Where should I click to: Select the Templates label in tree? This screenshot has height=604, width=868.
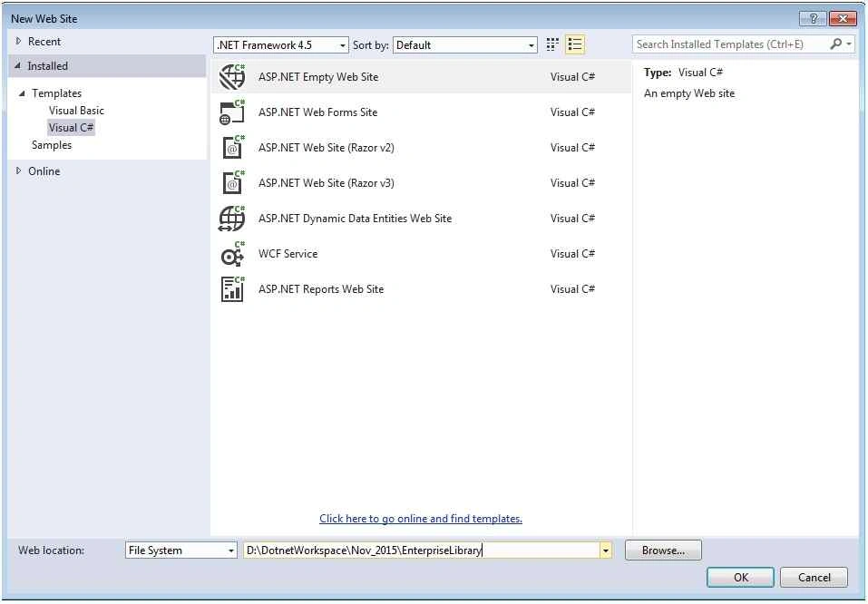(x=56, y=93)
